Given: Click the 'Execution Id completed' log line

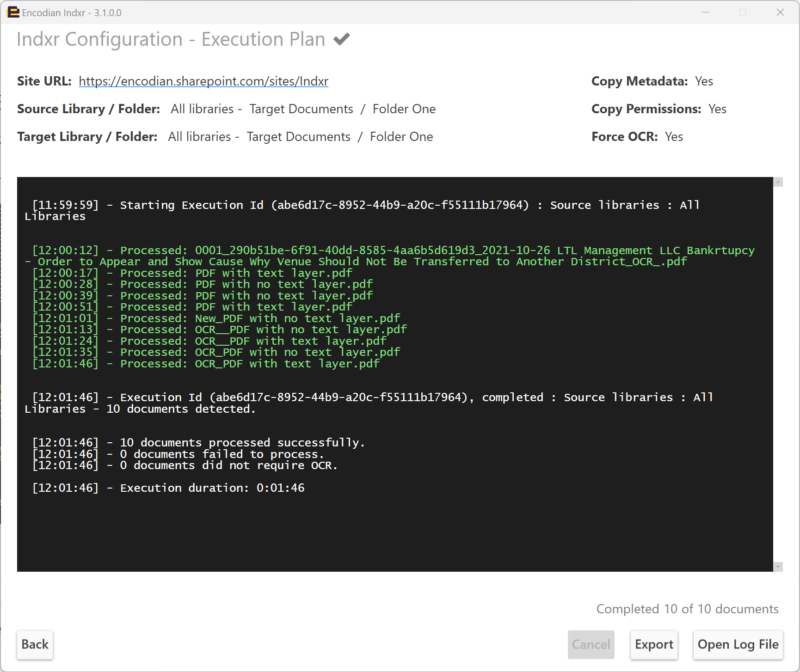Looking at the screenshot, I should (369, 403).
